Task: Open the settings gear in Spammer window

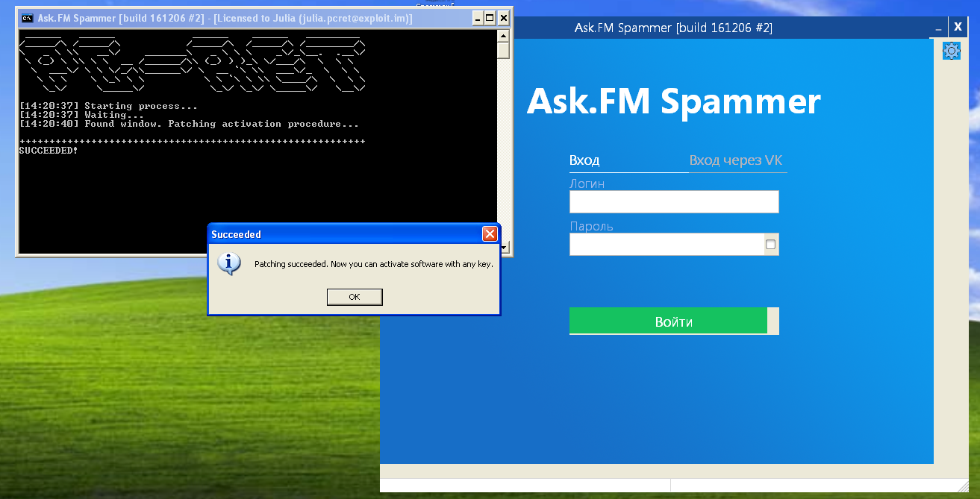Action: tap(952, 51)
